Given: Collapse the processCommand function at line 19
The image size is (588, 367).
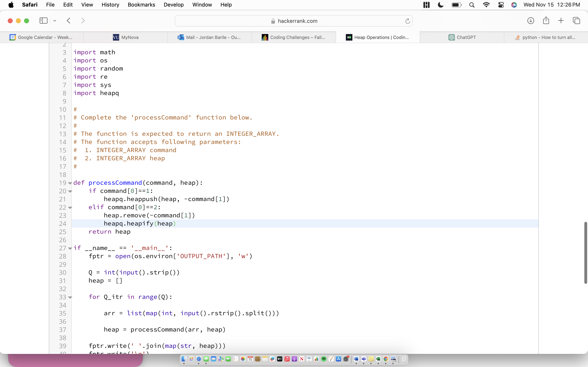Looking at the screenshot, I should 70,183.
